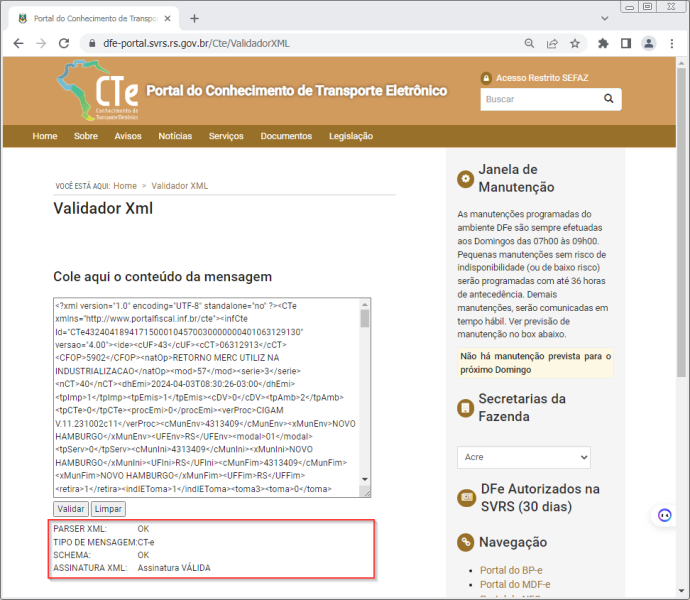This screenshot has height=600, width=690.
Task: Click 'Não há manutenção prevista' notice
Action: coord(535,363)
